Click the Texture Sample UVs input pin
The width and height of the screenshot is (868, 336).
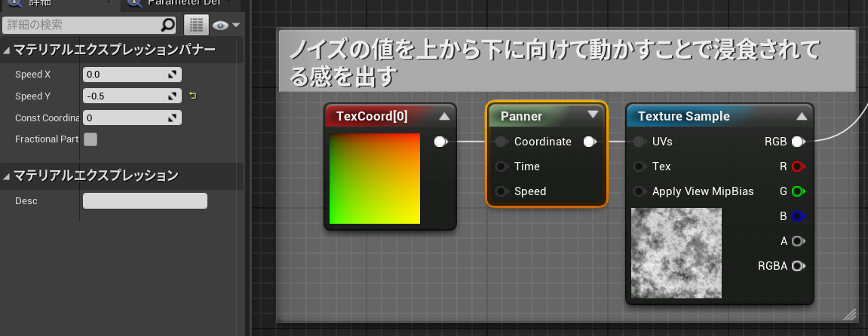tap(639, 142)
